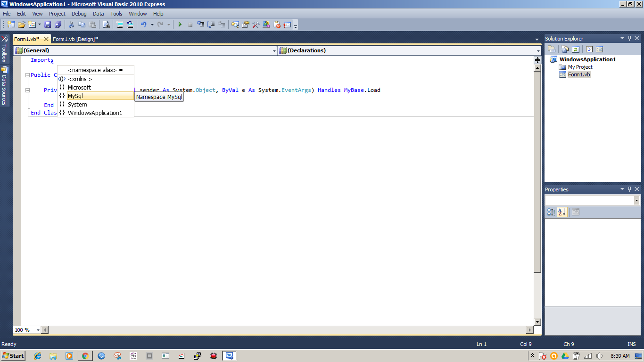Screen dimensions: 644x362
Task: Click the Open File folder icon
Action: coord(22,25)
